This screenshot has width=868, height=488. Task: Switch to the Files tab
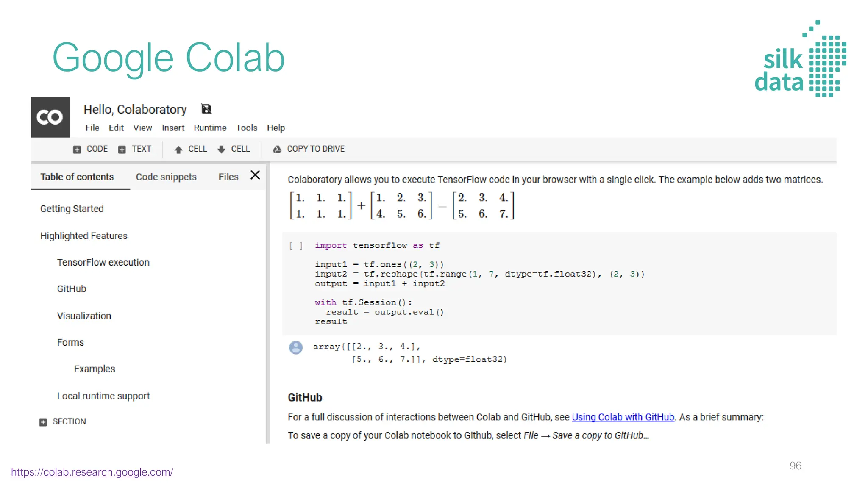point(228,177)
